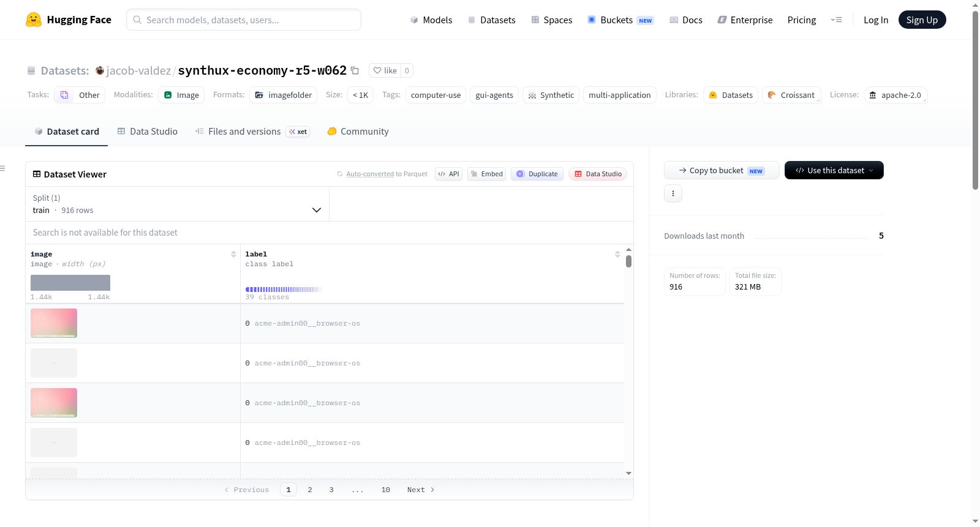Open the Pricing page
The image size is (980, 527).
pos(802,20)
